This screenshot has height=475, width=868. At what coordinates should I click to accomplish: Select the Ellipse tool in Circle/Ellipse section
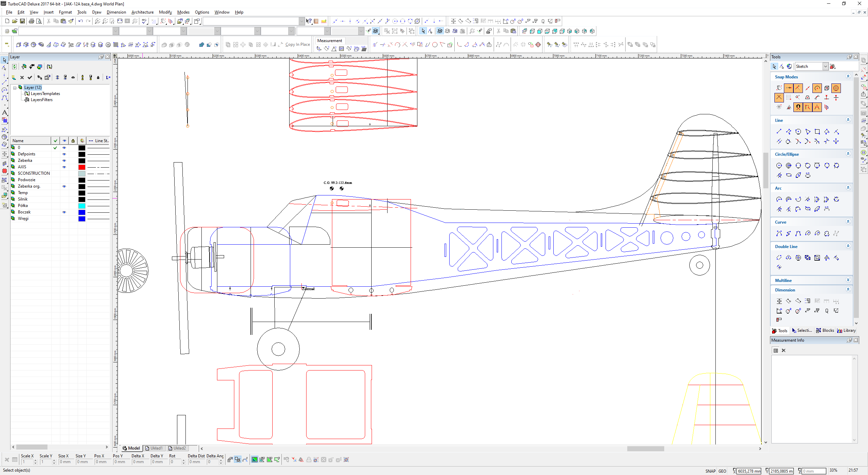[x=789, y=175]
